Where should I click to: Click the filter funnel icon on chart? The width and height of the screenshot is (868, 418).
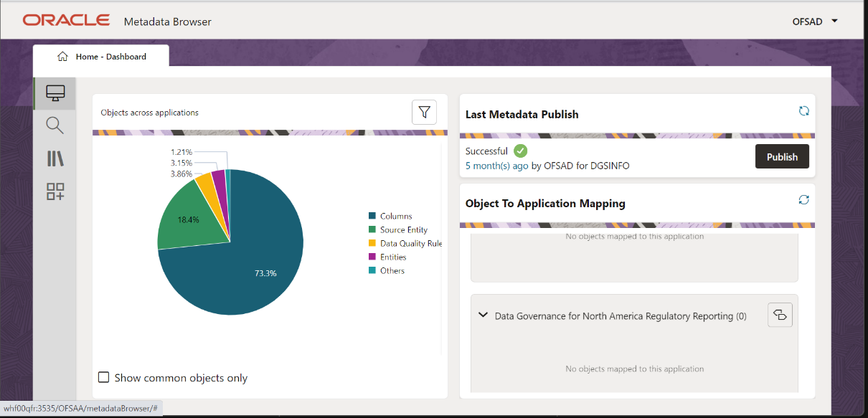point(424,113)
